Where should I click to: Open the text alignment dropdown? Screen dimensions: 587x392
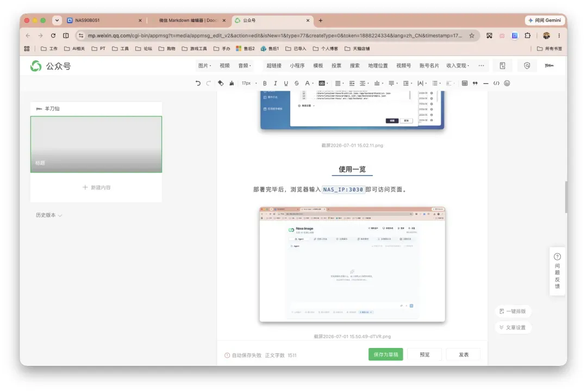coord(339,84)
